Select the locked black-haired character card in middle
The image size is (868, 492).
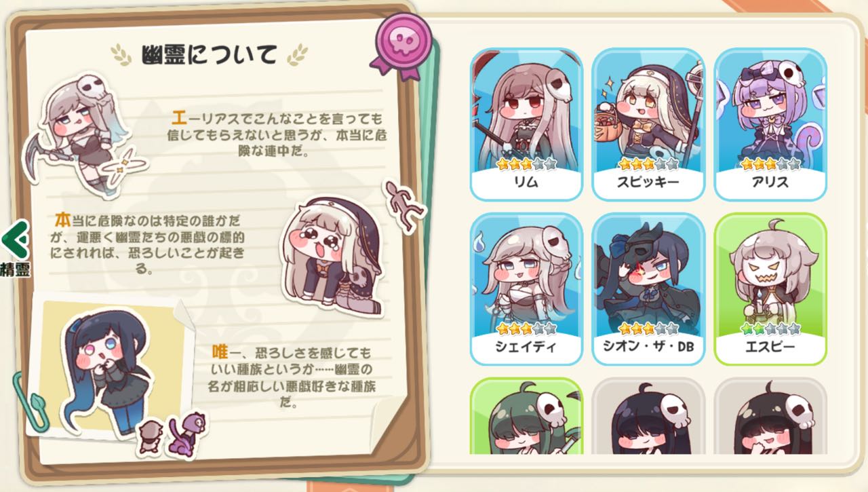[648, 416]
